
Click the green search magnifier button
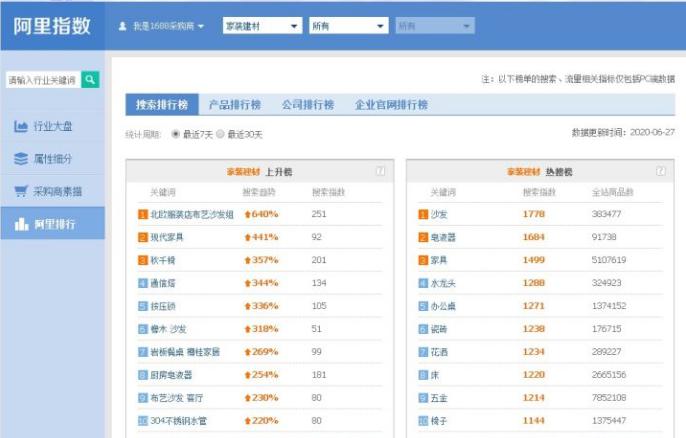90,80
